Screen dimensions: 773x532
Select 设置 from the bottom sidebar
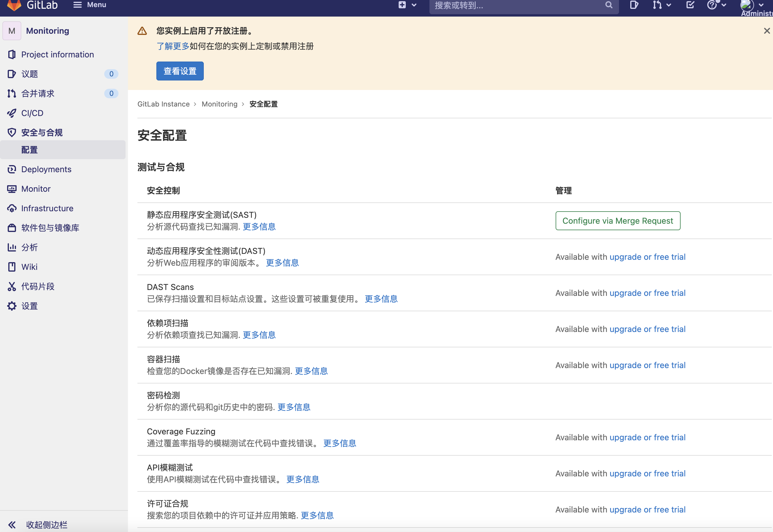(x=30, y=306)
